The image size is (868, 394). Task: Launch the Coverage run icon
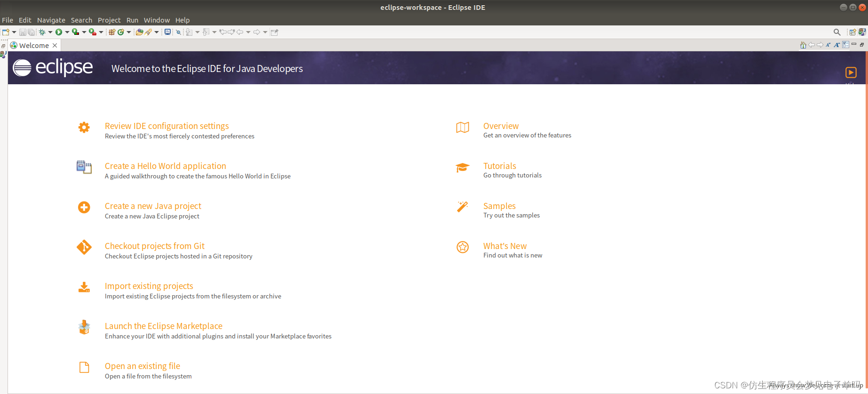click(75, 32)
